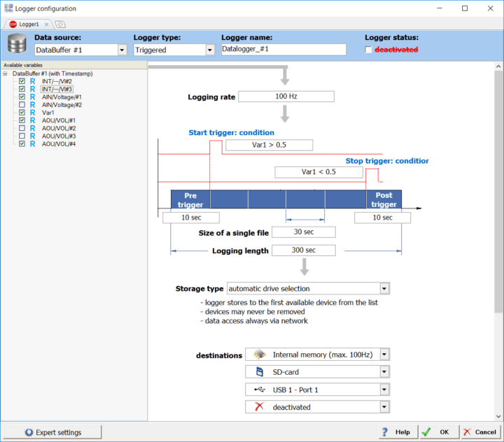Click the Var1 < 0.5 stop condition field
The image size is (504, 442).
pos(318,172)
